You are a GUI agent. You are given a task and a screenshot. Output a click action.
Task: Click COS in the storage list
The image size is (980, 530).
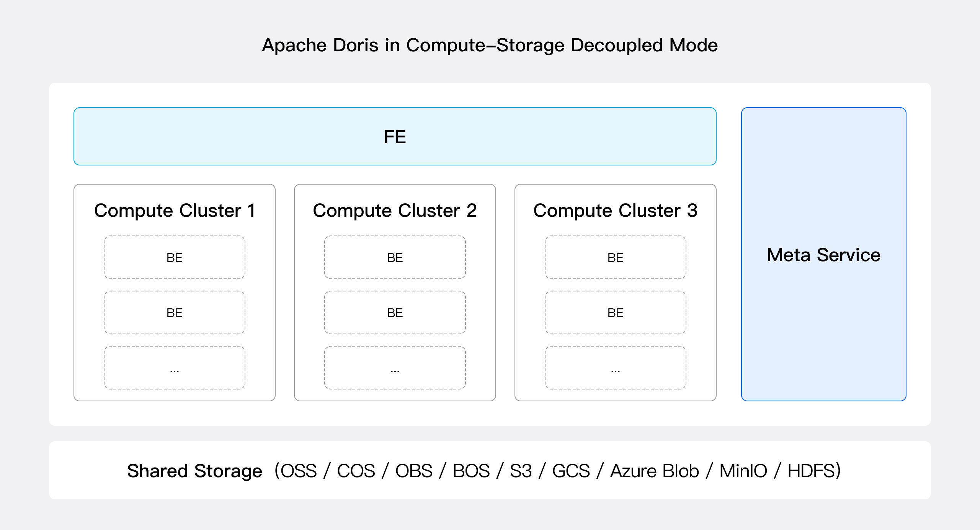pos(356,471)
